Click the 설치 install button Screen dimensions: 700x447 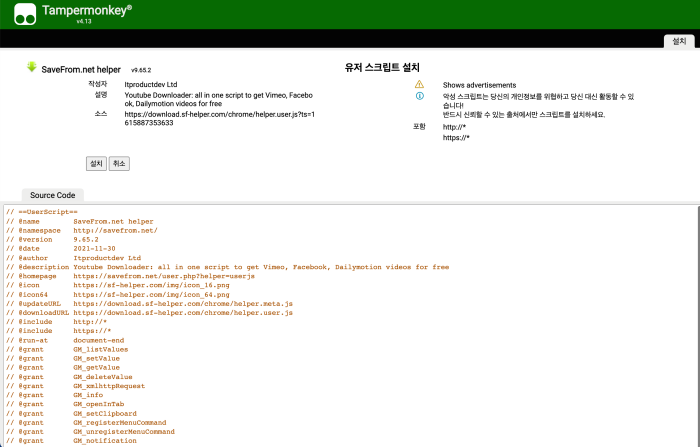tap(96, 163)
